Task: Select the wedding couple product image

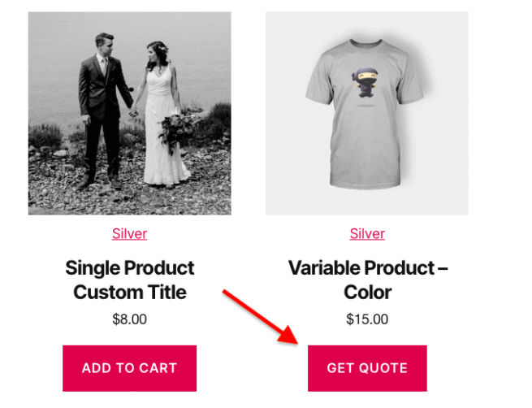Action: pyautogui.click(x=129, y=113)
